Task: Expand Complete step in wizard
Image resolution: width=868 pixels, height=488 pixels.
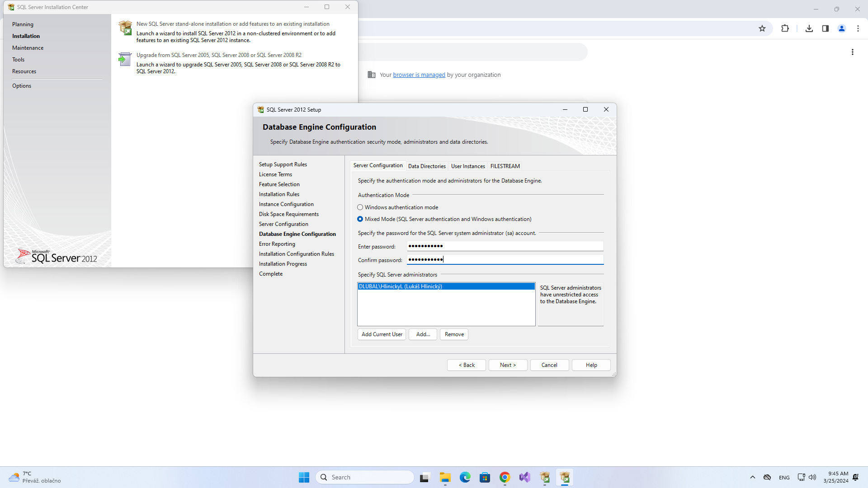Action: point(271,273)
